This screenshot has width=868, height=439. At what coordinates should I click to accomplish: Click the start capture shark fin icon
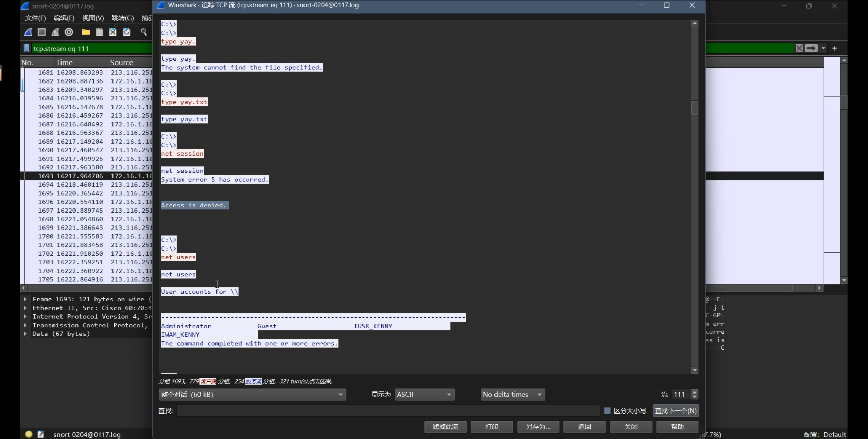pyautogui.click(x=29, y=32)
